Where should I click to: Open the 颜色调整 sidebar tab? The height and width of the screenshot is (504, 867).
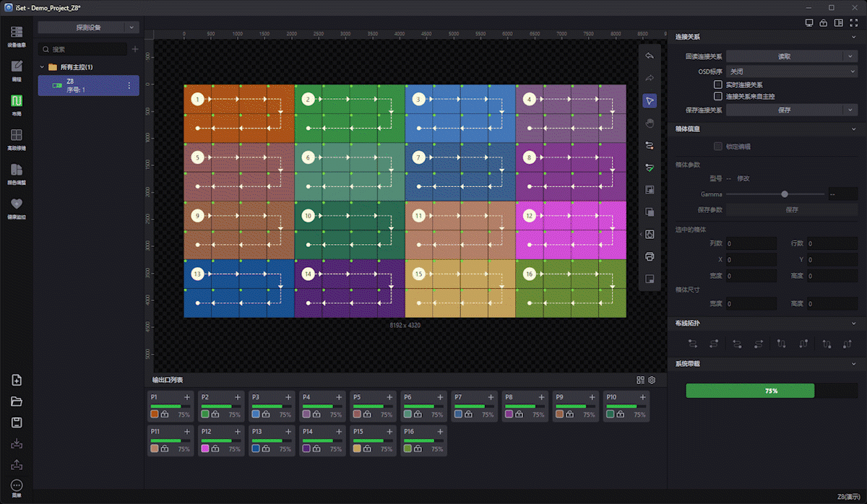pos(16,173)
